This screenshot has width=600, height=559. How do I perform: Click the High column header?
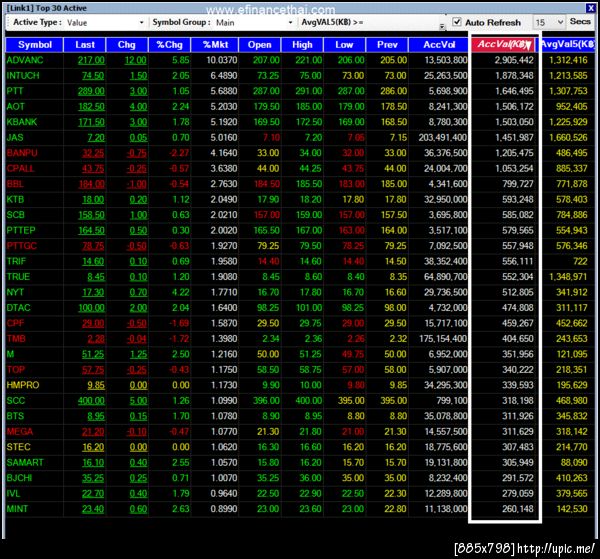[302, 45]
